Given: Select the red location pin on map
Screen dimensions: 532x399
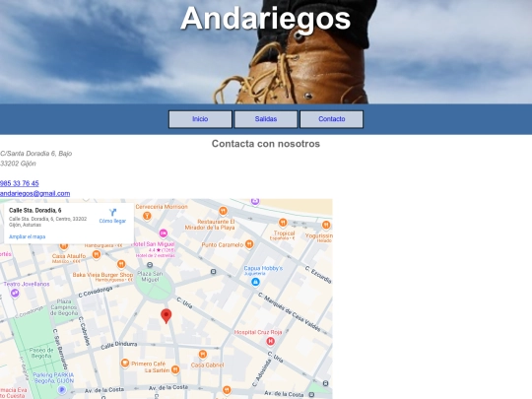Looking at the screenshot, I should [166, 316].
